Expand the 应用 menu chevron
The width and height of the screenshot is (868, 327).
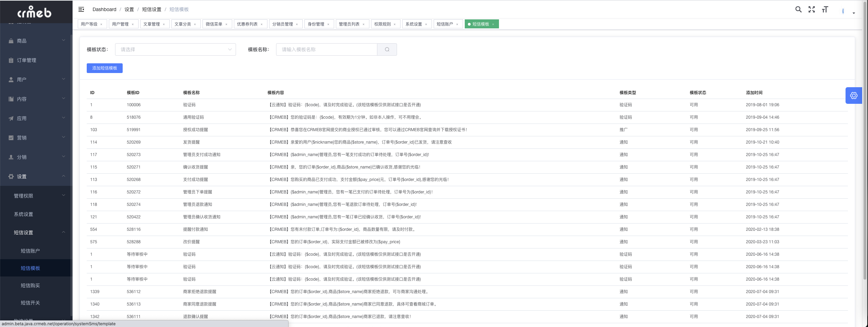point(64,118)
